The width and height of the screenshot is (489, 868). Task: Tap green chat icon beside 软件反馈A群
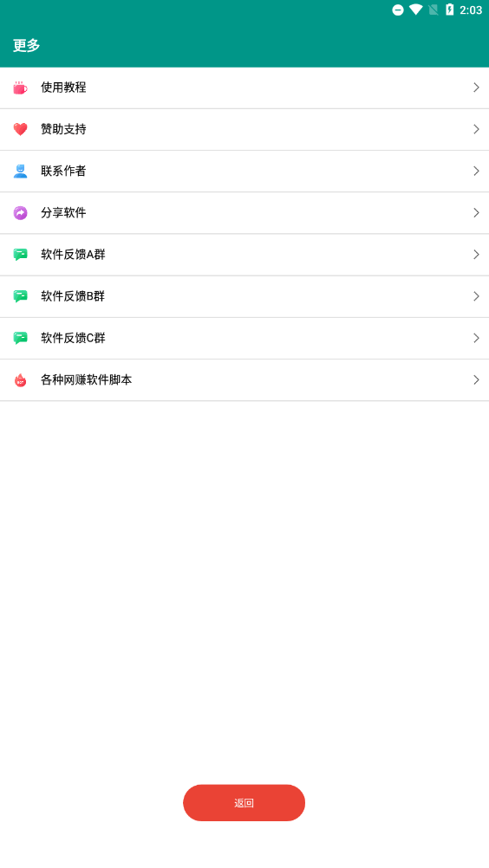click(x=21, y=255)
